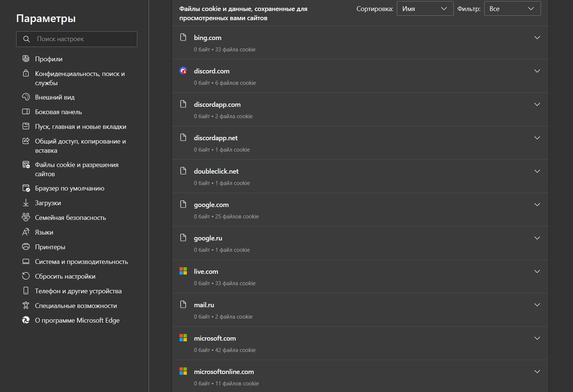The image size is (573, 392).
Task: Click the Языки icon
Action: click(26, 232)
